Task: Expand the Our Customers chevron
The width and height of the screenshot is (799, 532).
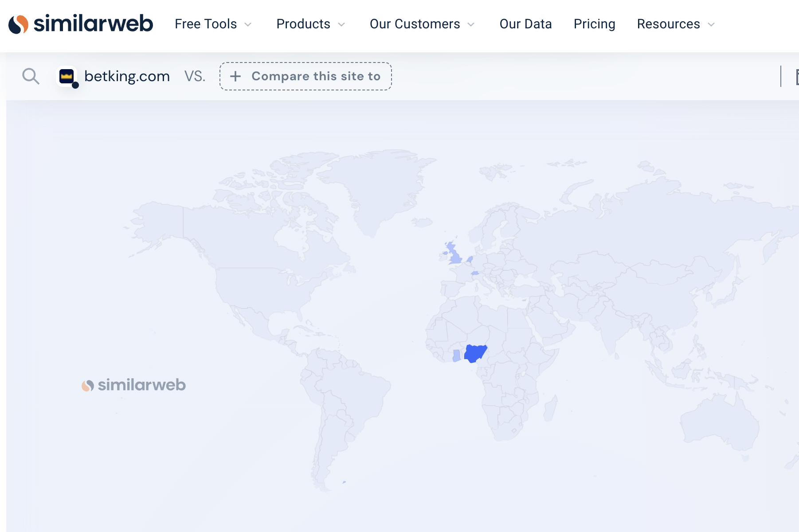Action: [x=471, y=24]
